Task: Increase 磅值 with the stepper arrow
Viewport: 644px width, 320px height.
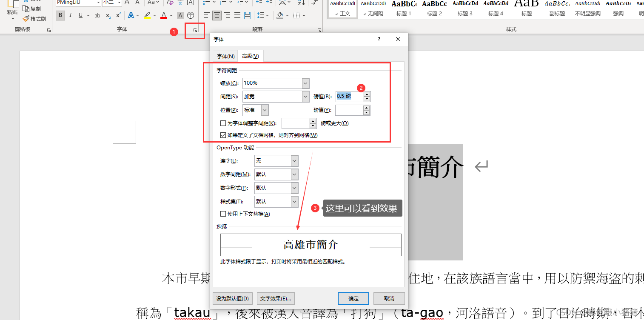Action: pyautogui.click(x=366, y=94)
